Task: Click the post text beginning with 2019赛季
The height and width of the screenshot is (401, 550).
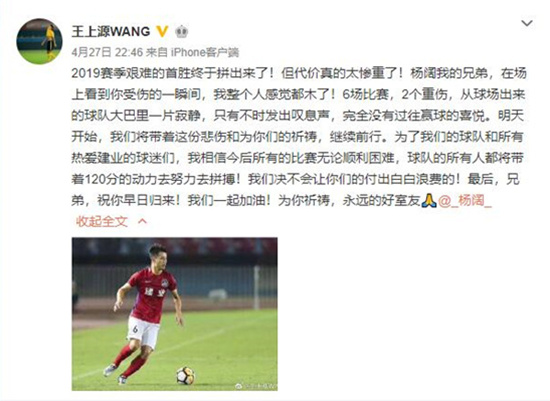Action: coord(299,137)
